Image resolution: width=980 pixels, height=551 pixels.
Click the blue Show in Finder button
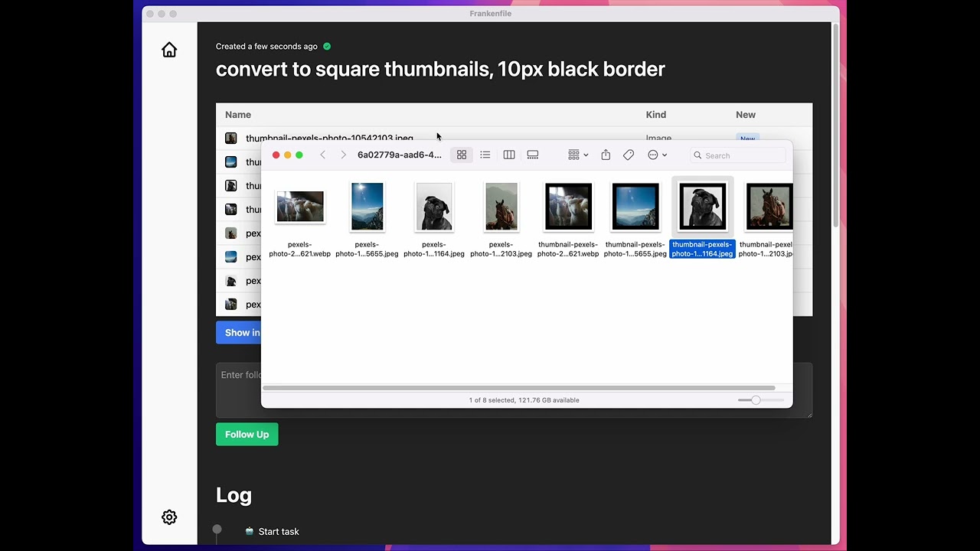coord(239,332)
